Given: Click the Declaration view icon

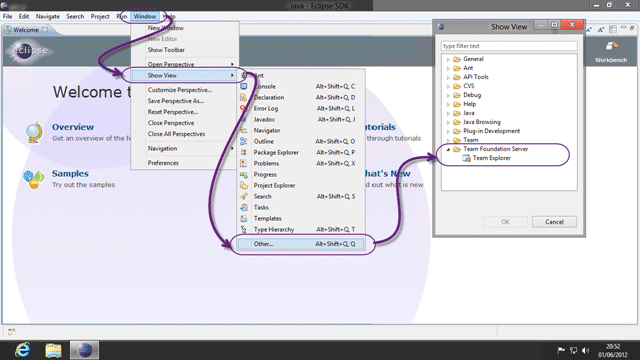Looking at the screenshot, I should [244, 98].
